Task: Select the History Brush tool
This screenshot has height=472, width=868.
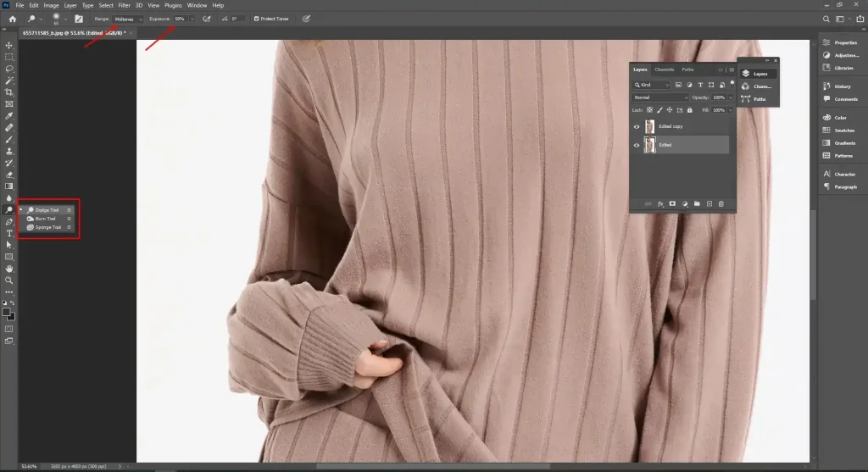Action: point(8,164)
